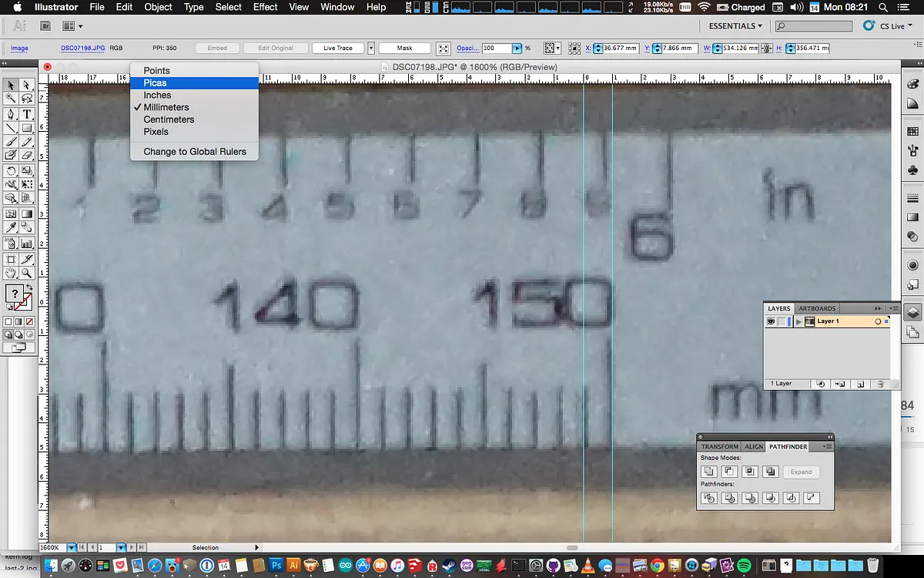924x578 pixels.
Task: Open the Live Trace presets dropdown arrow
Action: tap(371, 48)
